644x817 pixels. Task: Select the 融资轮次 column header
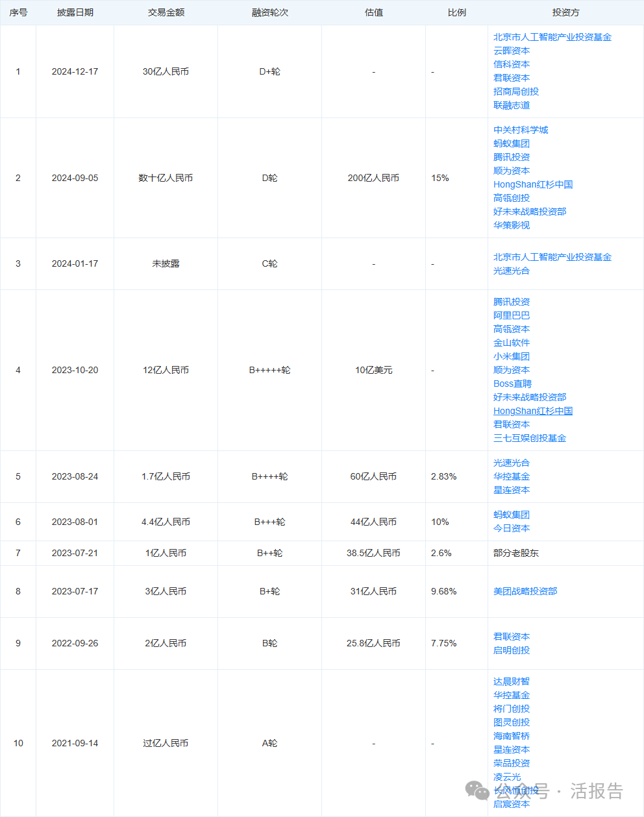(270, 12)
